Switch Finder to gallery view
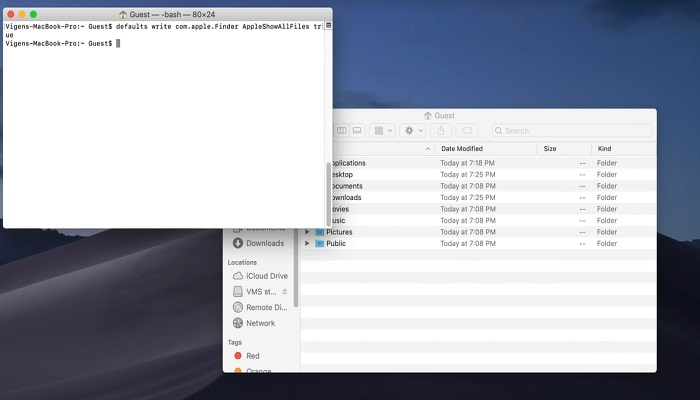700x400 pixels. tap(357, 130)
